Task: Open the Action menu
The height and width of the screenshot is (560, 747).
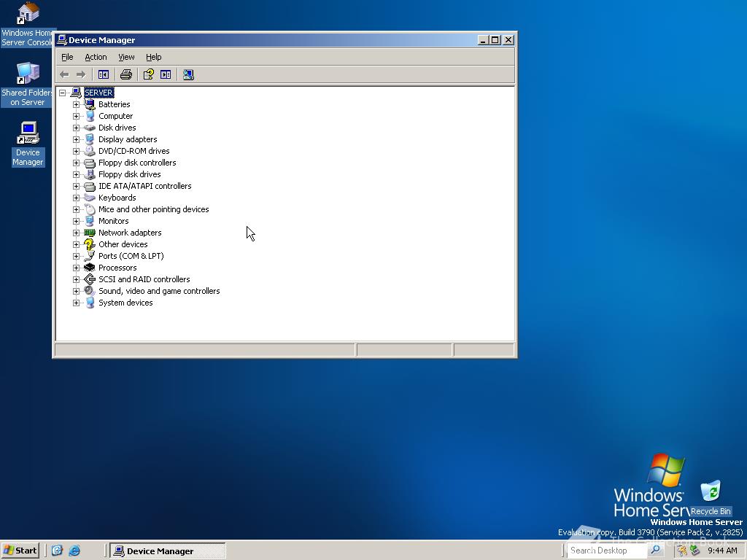Action: tap(96, 57)
